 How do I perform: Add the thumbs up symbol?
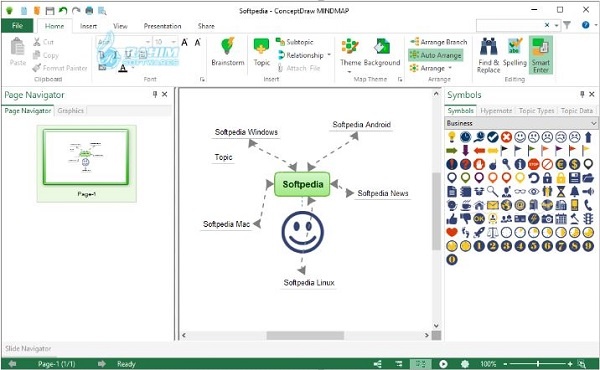(x=452, y=219)
